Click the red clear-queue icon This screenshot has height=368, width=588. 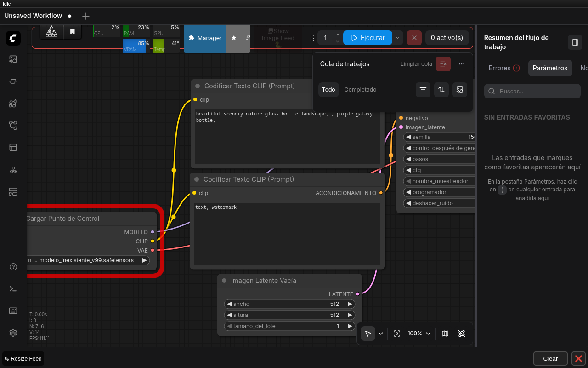pos(443,64)
